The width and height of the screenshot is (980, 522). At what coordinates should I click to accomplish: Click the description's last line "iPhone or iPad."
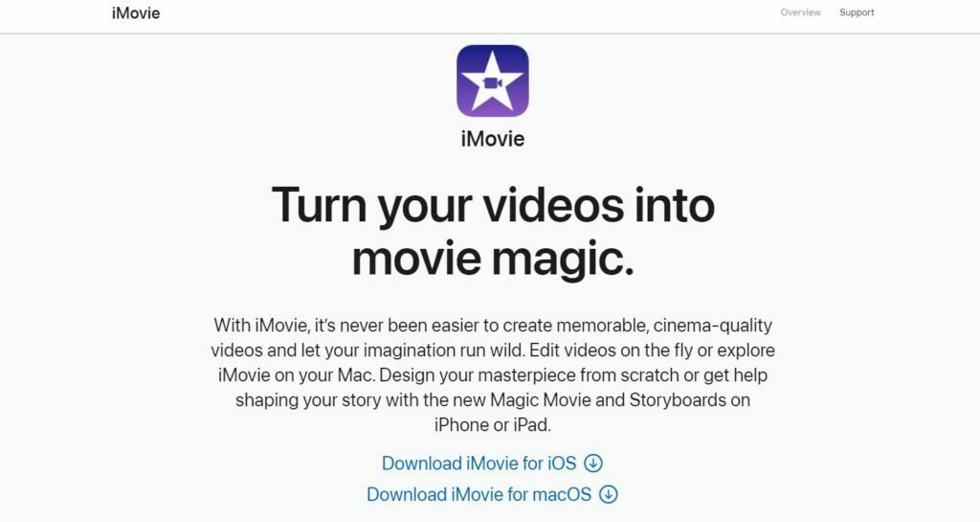[493, 425]
